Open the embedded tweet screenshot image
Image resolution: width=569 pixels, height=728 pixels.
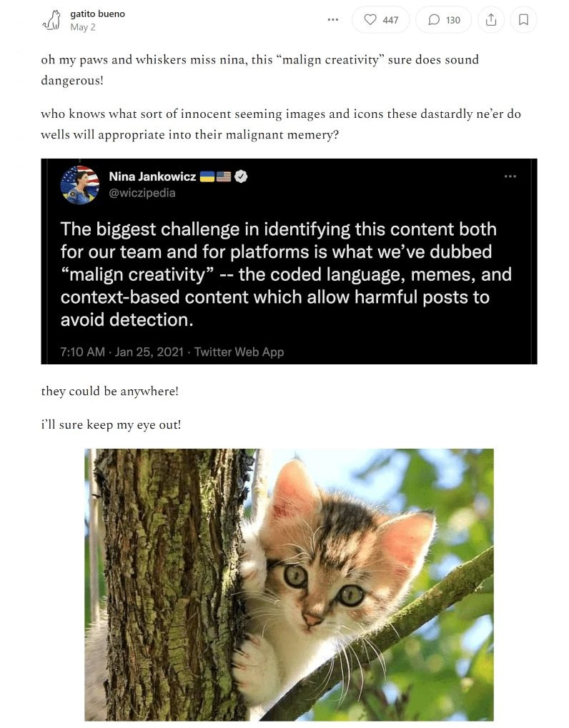click(x=289, y=261)
